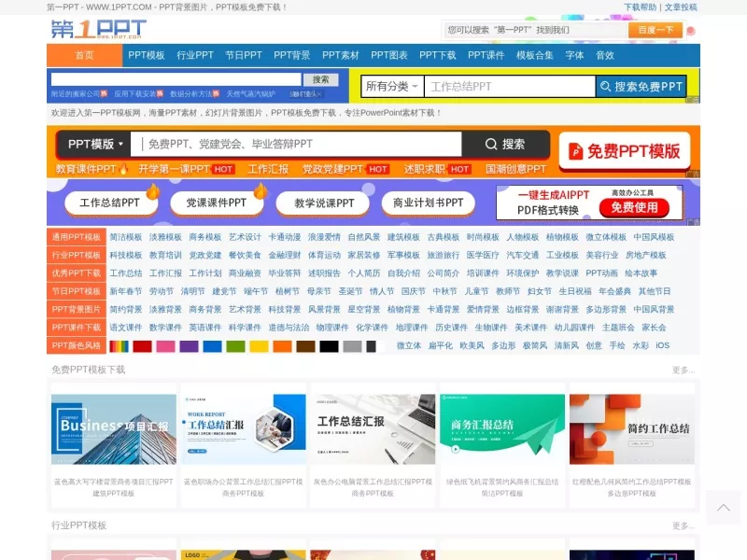Click the empty white search box beside the gray 搜索 button
Viewport: 747px width, 560px height.
click(x=176, y=79)
